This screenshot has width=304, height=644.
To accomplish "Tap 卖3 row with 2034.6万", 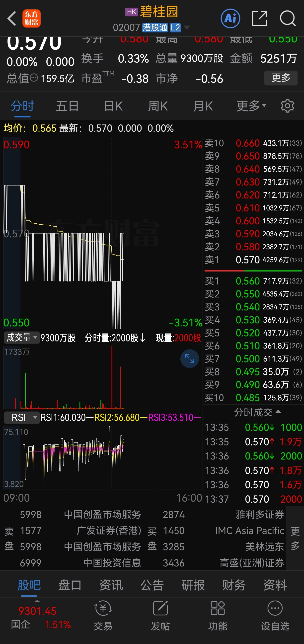I will point(253,234).
